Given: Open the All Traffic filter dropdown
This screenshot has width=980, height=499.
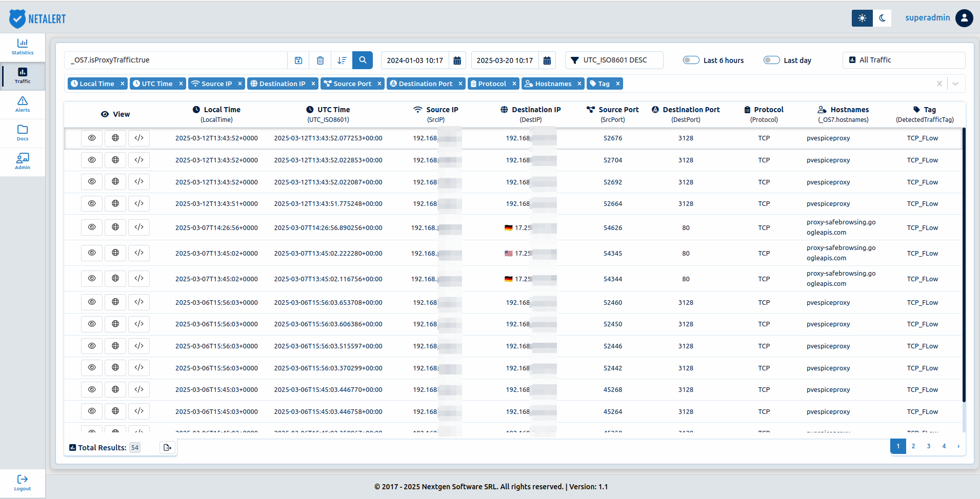Looking at the screenshot, I should pyautogui.click(x=904, y=60).
